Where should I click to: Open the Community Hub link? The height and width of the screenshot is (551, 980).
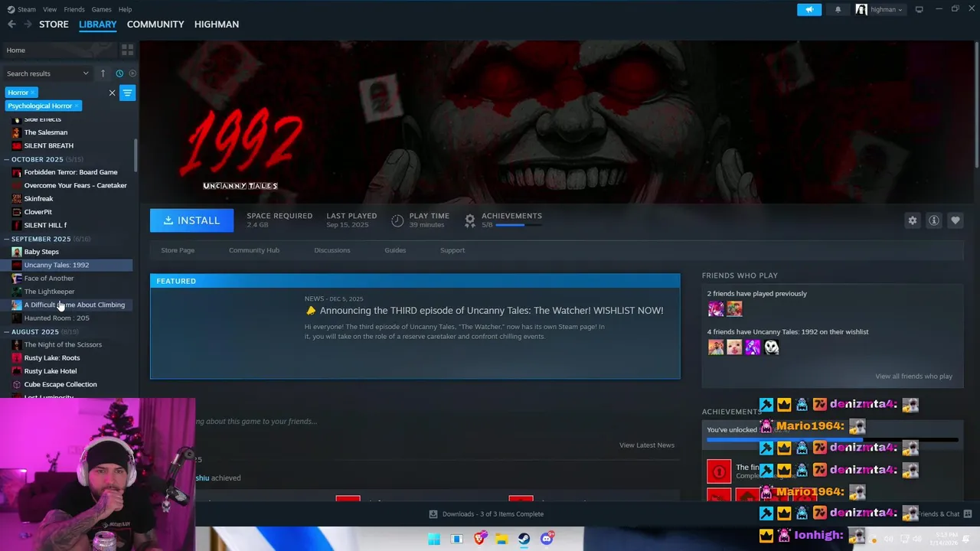(254, 250)
